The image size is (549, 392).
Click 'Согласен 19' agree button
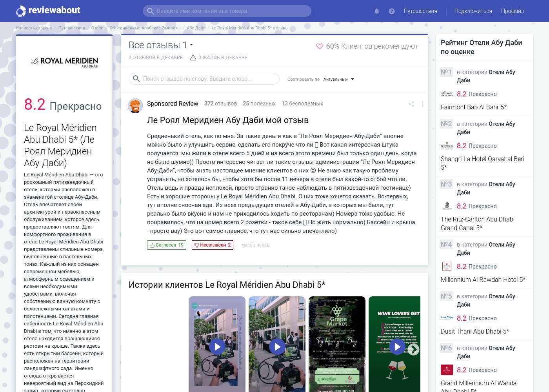tap(166, 245)
